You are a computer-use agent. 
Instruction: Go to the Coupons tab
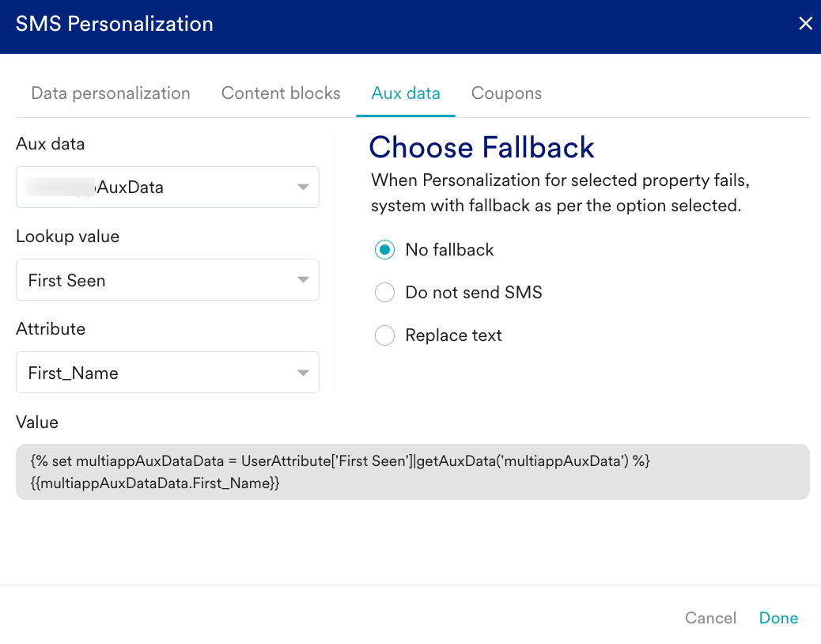coord(506,93)
